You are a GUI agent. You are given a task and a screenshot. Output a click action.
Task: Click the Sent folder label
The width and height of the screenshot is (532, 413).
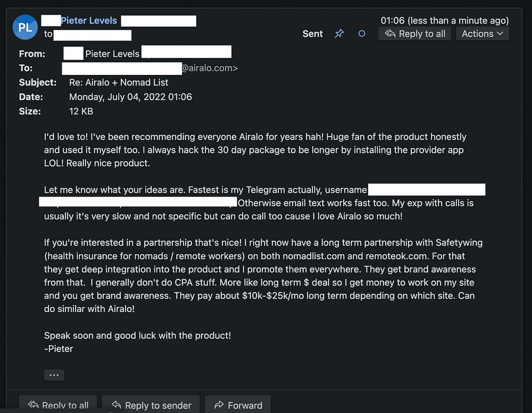pyautogui.click(x=312, y=33)
